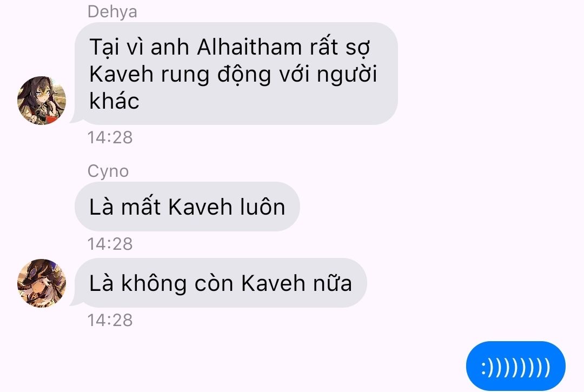Select the Dehya sender name label
Viewport: 584px width, 392px height.
click(112, 11)
